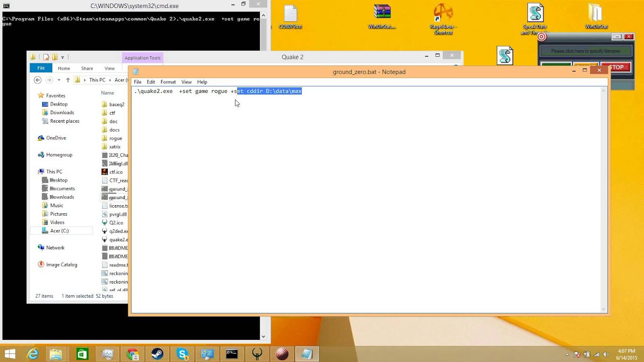Click the Windows Start button
Viewport: 644px width, 362px height.
[x=10, y=354]
